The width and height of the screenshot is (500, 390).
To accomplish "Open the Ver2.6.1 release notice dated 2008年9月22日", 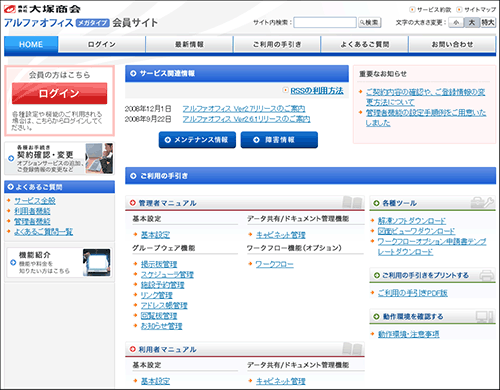I will (246, 119).
